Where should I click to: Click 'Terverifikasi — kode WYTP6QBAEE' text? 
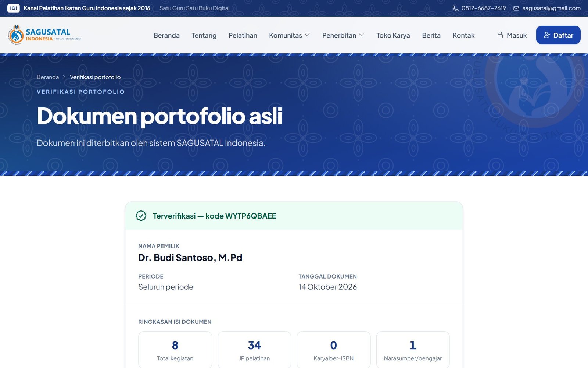[215, 216]
